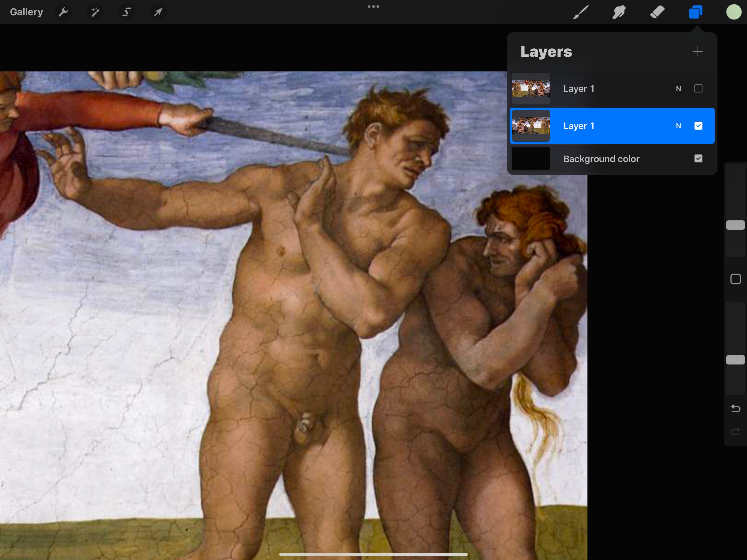Click the Background color layer label
The image size is (747, 560).
point(601,159)
